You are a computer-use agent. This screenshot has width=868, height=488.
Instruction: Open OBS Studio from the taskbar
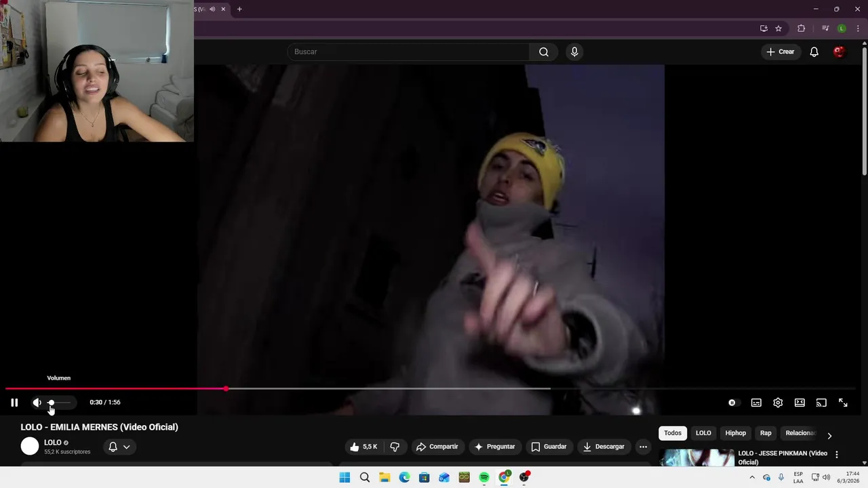point(524,477)
